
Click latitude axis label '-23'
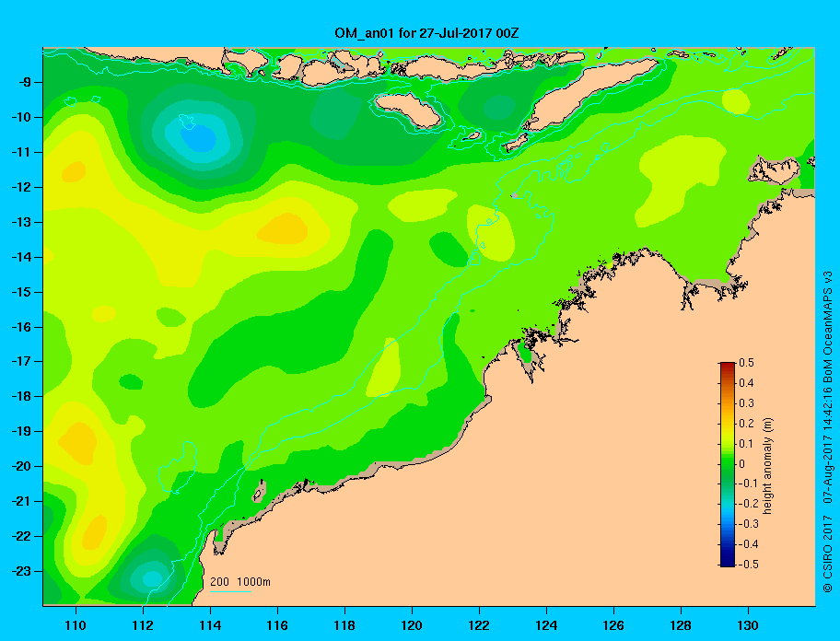(x=21, y=571)
